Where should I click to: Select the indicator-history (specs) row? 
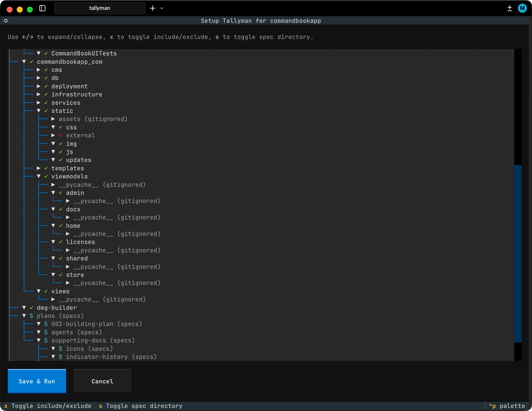[261, 357]
